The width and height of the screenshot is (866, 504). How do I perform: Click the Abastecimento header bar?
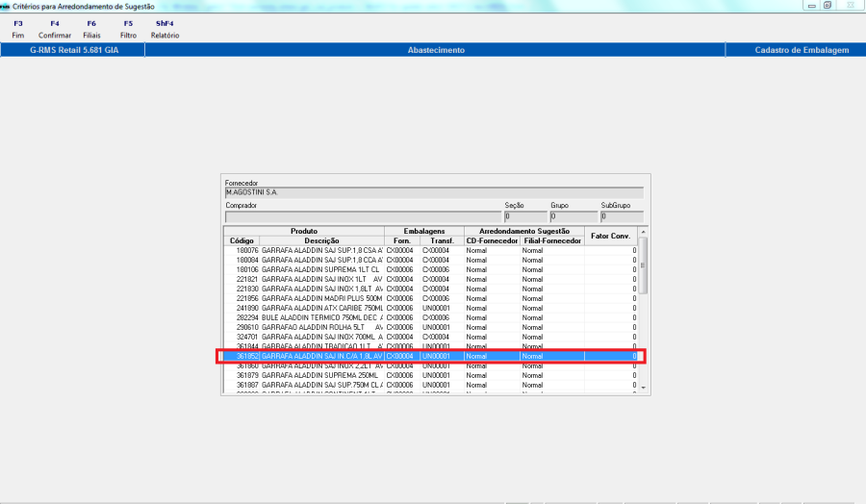(436, 50)
